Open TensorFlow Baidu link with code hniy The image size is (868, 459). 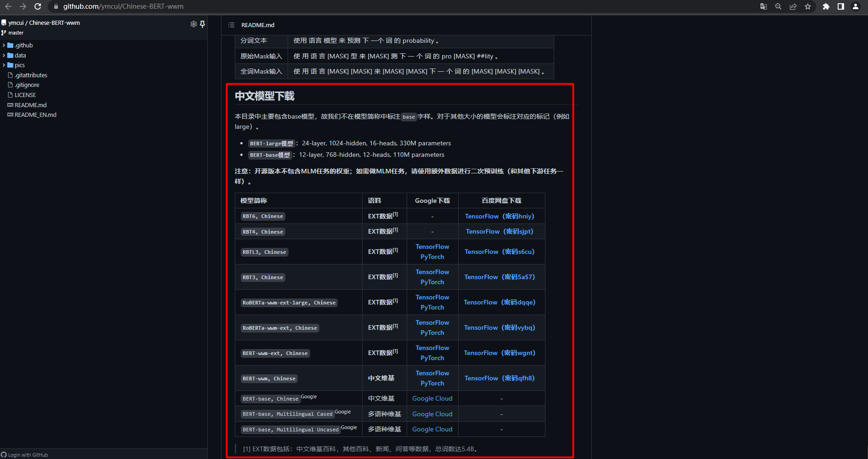(499, 216)
